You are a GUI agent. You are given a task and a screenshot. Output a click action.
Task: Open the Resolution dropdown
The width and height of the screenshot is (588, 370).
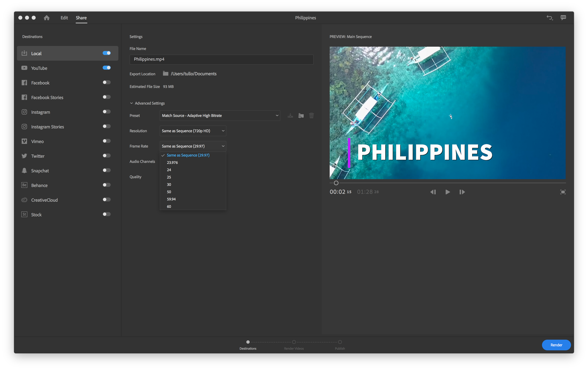click(x=193, y=131)
